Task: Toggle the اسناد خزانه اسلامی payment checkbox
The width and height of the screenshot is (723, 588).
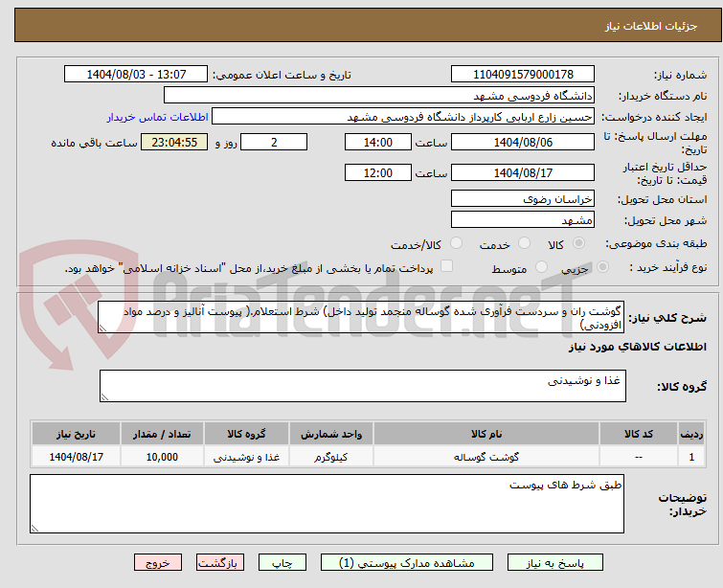Action: click(446, 266)
